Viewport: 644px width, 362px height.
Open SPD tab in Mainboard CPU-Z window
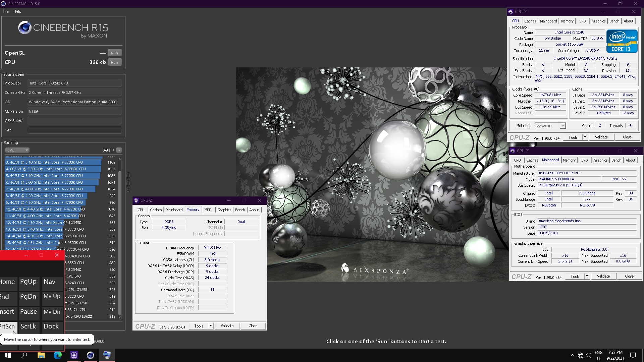pyautogui.click(x=584, y=160)
